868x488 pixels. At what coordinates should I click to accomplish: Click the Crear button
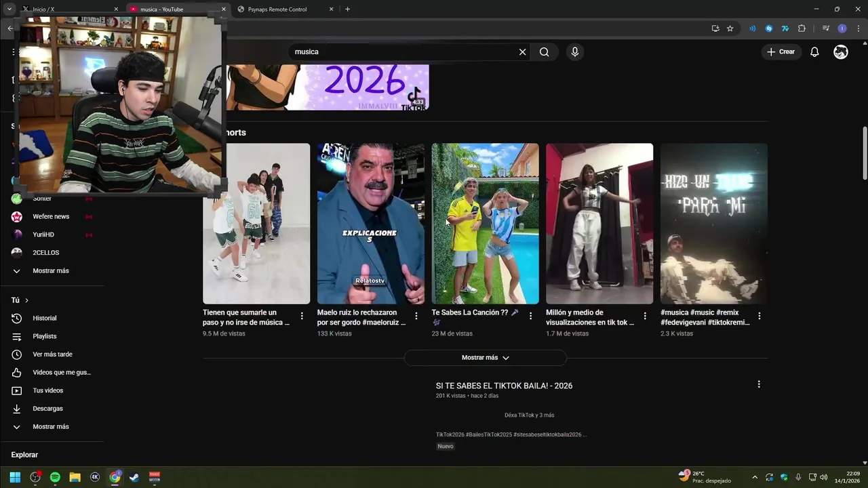(x=781, y=52)
